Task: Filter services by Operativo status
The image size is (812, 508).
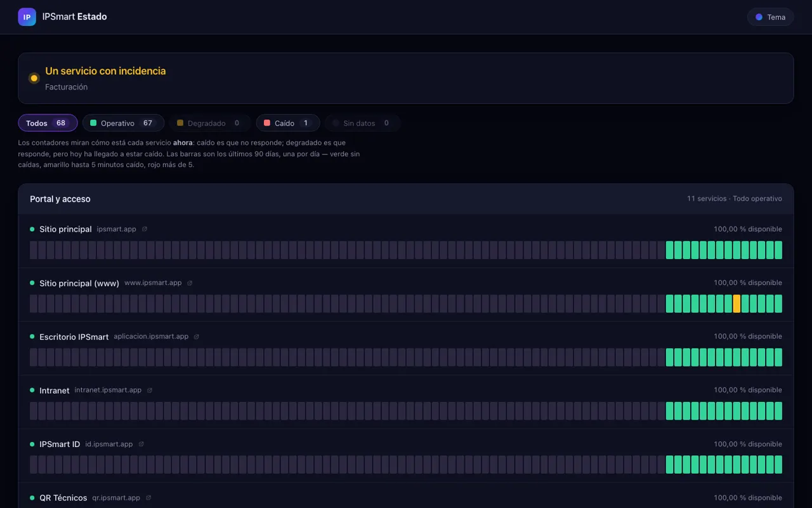Action: [123, 123]
